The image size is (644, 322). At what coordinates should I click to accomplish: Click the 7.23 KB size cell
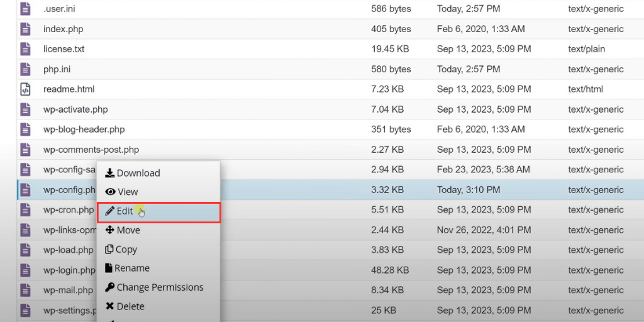[387, 89]
